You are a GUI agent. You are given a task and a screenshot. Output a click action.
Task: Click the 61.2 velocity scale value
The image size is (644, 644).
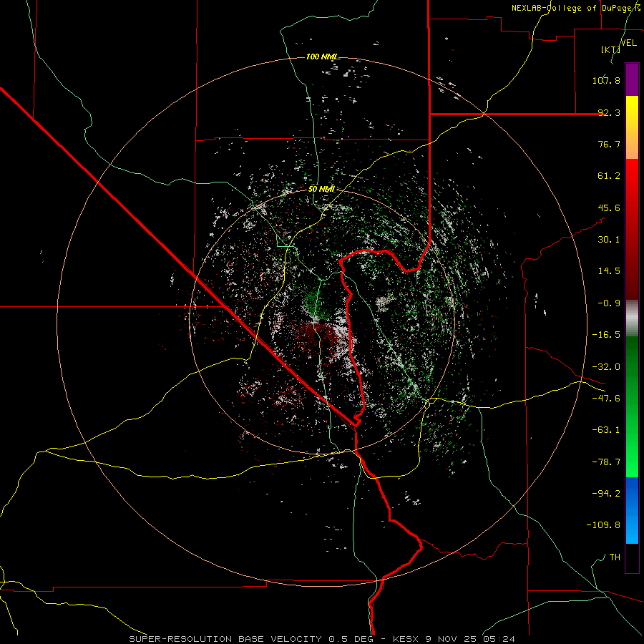coord(609,176)
